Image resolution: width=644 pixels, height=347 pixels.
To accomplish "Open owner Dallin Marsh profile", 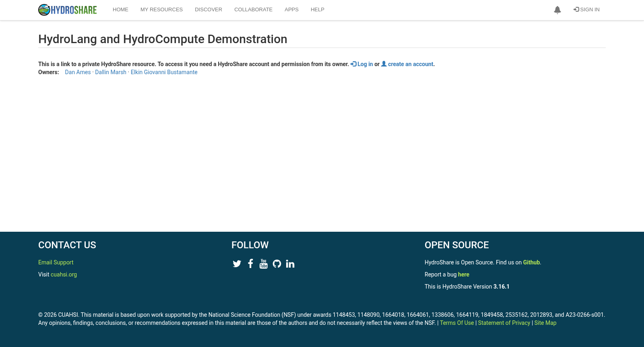I will [x=111, y=72].
